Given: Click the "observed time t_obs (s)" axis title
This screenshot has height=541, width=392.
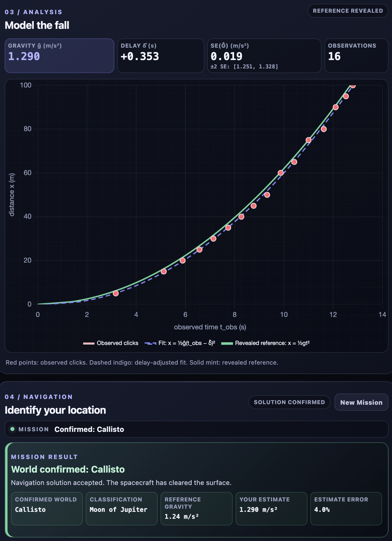Looking at the screenshot, I should (210, 327).
